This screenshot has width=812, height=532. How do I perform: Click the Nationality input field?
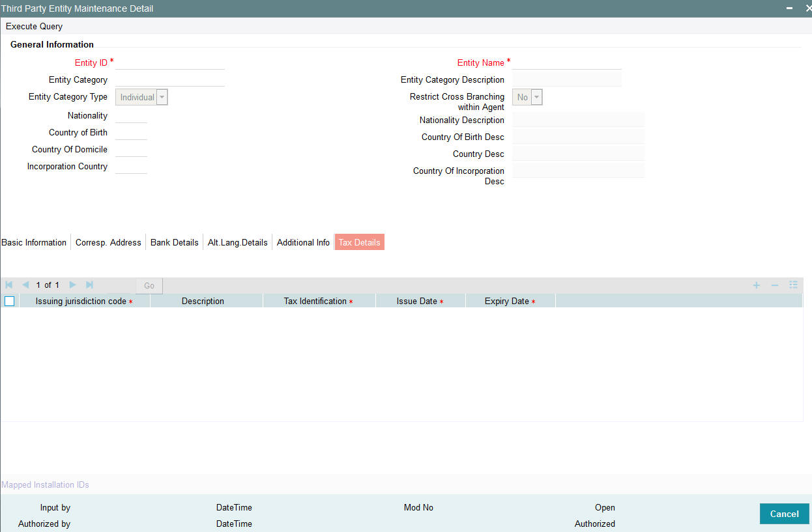click(131, 115)
